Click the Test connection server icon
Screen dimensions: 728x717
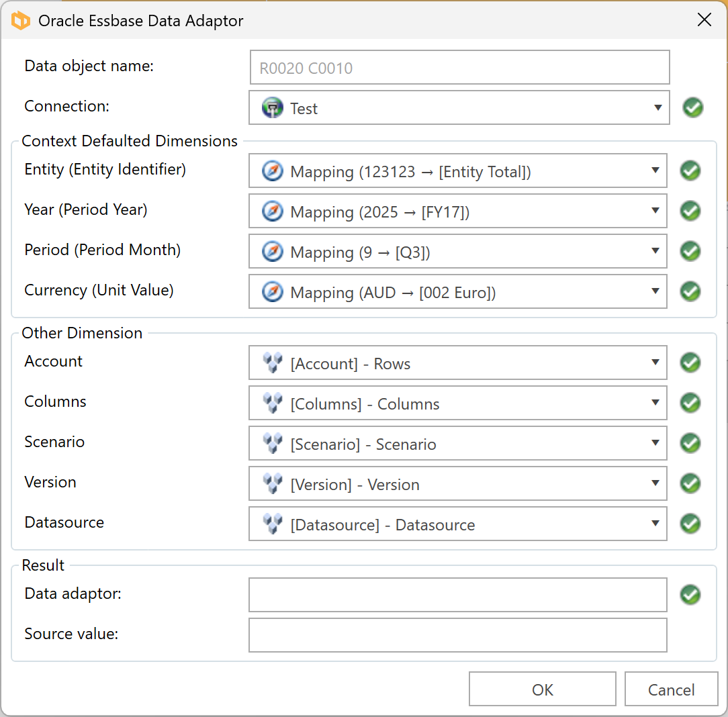273,108
